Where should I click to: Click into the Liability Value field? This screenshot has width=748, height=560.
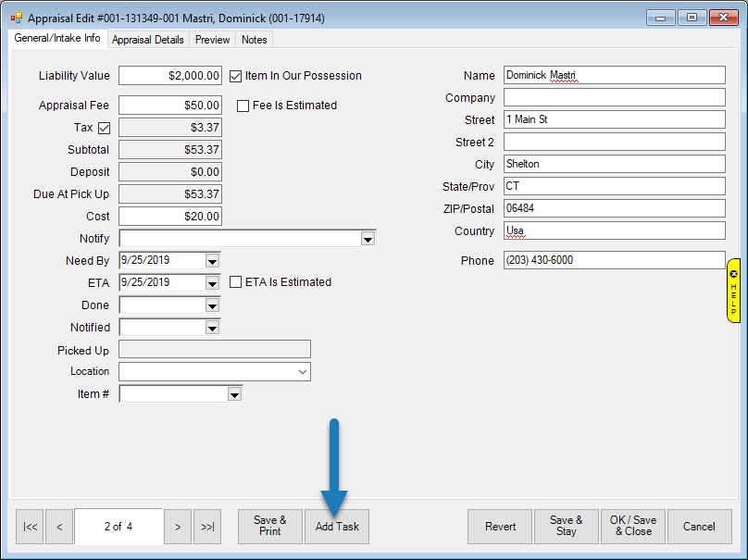(170, 76)
